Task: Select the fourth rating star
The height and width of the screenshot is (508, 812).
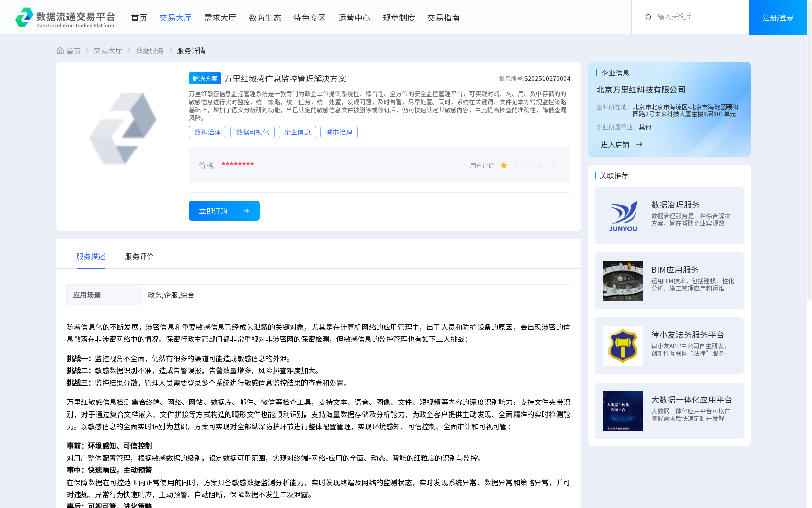Action: (x=540, y=165)
